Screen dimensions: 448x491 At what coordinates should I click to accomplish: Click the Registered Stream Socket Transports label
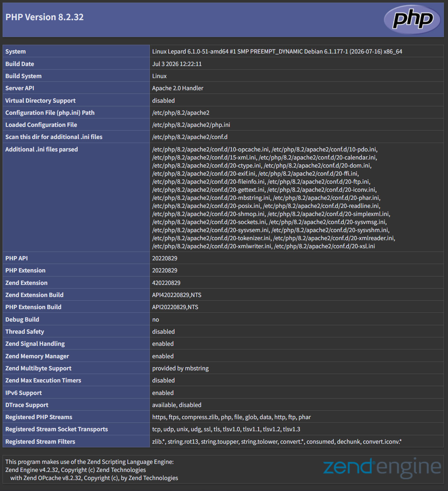(x=57, y=429)
